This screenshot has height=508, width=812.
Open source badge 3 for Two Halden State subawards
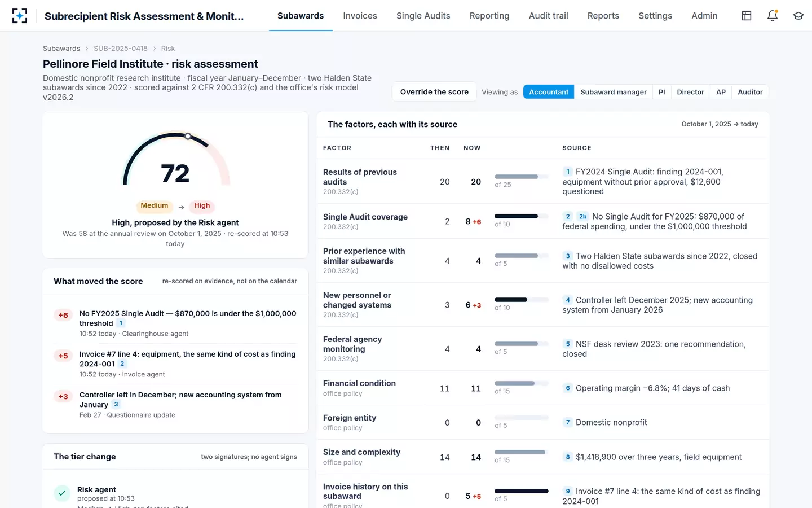(568, 256)
